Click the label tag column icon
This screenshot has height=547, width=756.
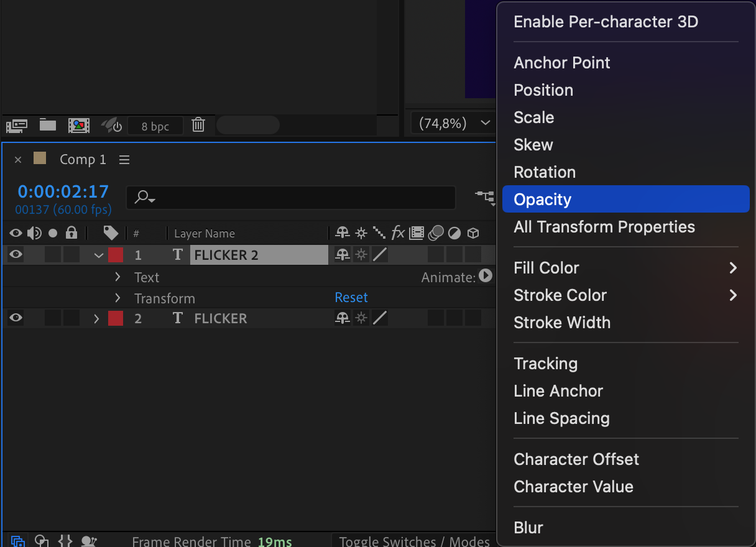click(x=111, y=233)
